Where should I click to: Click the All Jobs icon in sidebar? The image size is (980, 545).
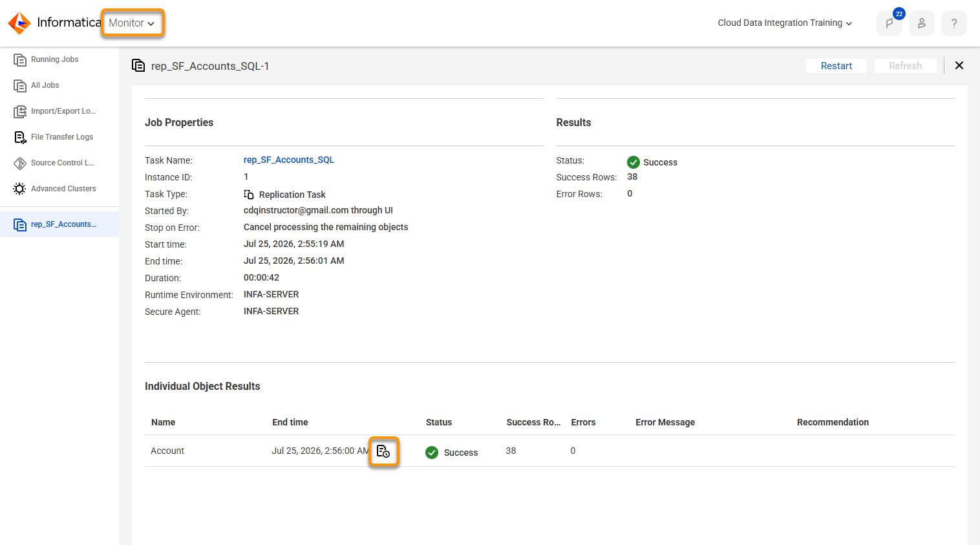point(20,85)
